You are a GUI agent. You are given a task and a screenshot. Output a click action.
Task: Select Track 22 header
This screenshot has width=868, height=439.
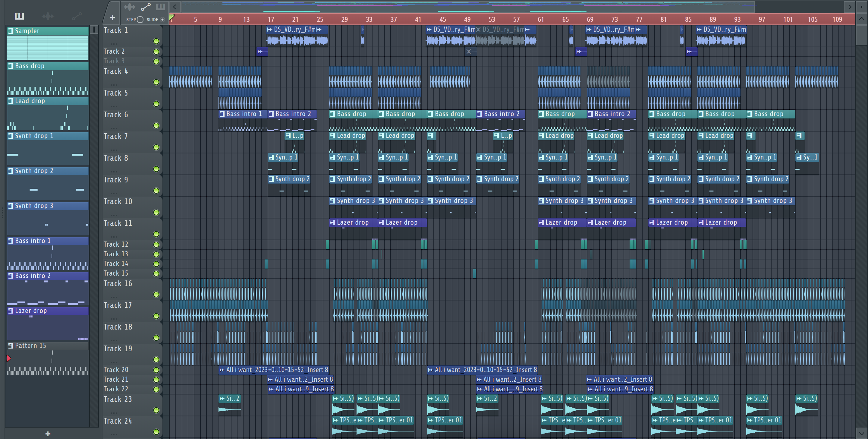pyautogui.click(x=132, y=389)
